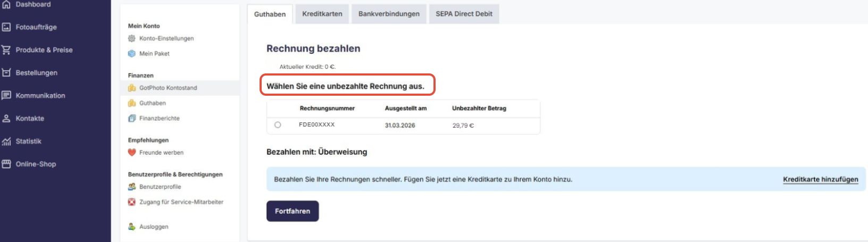The width and height of the screenshot is (868, 242).
Task: Open Konto-Einstellungen link
Action: point(166,38)
